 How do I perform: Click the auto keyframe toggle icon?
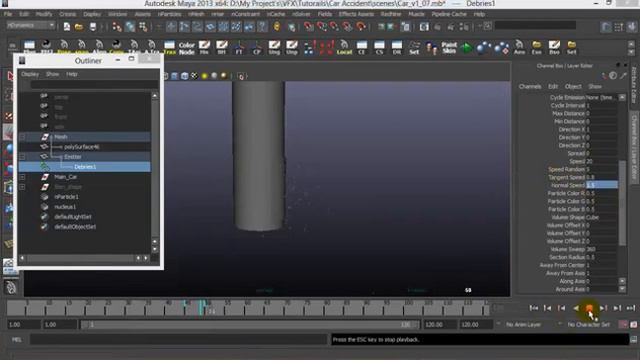623,324
